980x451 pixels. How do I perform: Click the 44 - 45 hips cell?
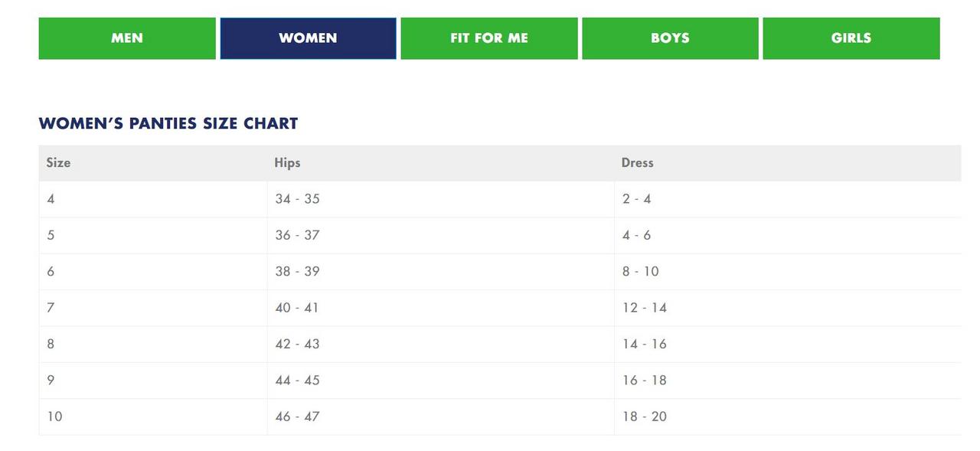441,381
